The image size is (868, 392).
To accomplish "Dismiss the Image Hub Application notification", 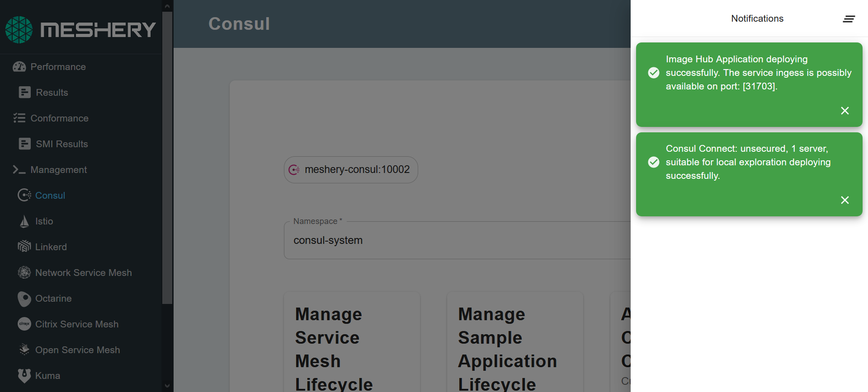I will tap(844, 111).
